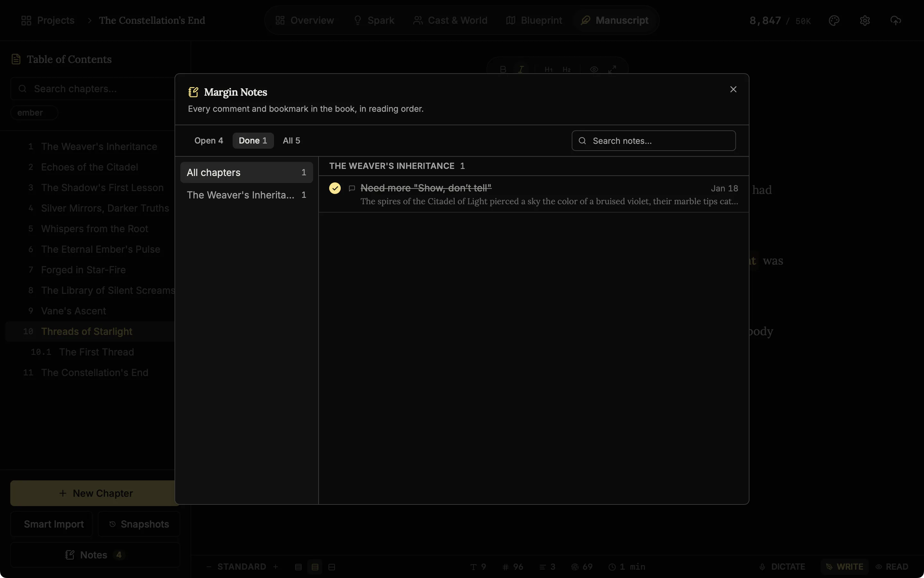Select the Done 1 filter tab
The width and height of the screenshot is (924, 578).
pyautogui.click(x=253, y=141)
